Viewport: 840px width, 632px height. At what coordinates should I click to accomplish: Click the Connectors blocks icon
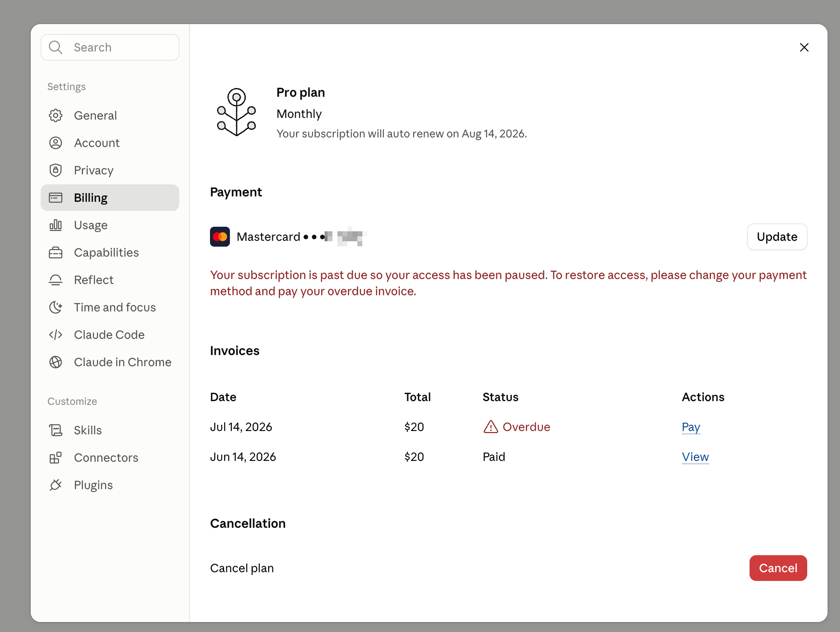(56, 458)
